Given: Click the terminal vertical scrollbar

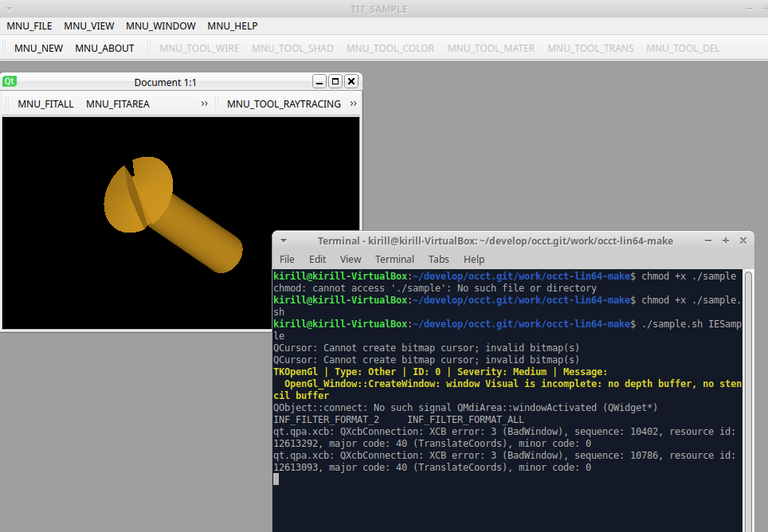Looking at the screenshot, I should (x=748, y=398).
